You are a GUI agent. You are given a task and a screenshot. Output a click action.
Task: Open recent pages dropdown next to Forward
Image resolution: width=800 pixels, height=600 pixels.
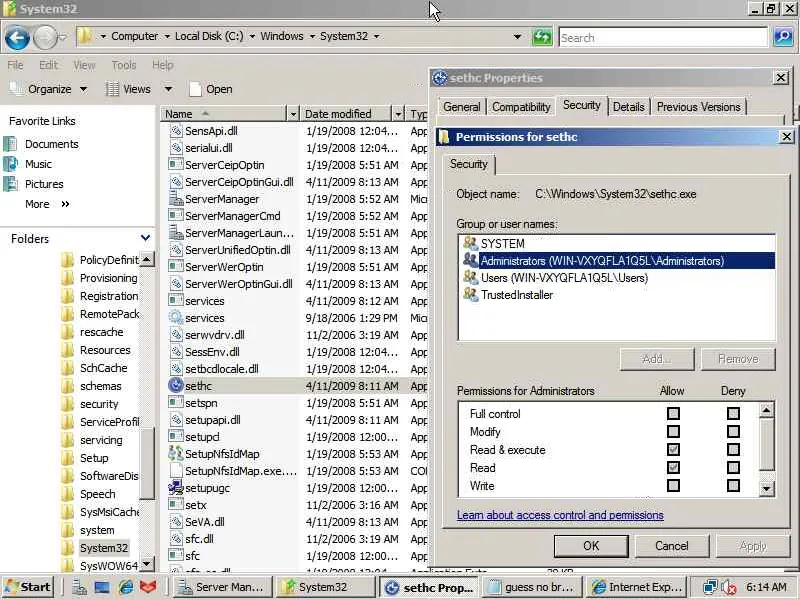point(63,37)
